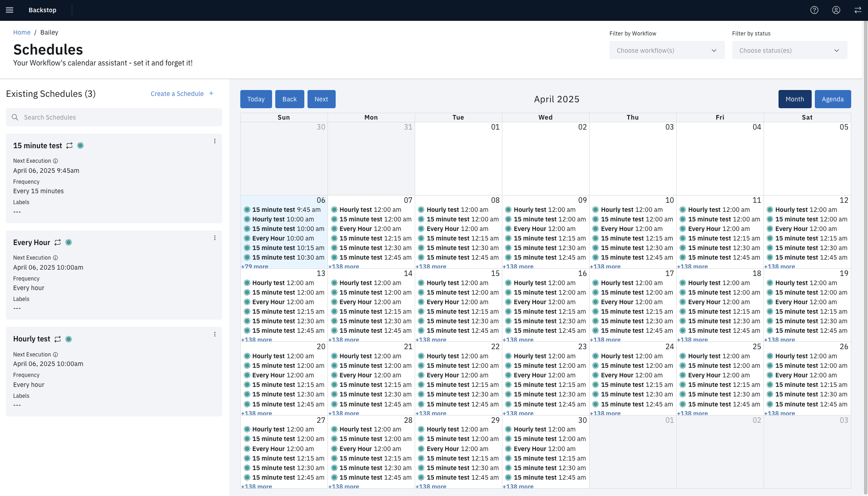
Task: Open the 15 minute test overflow menu
Action: (215, 141)
